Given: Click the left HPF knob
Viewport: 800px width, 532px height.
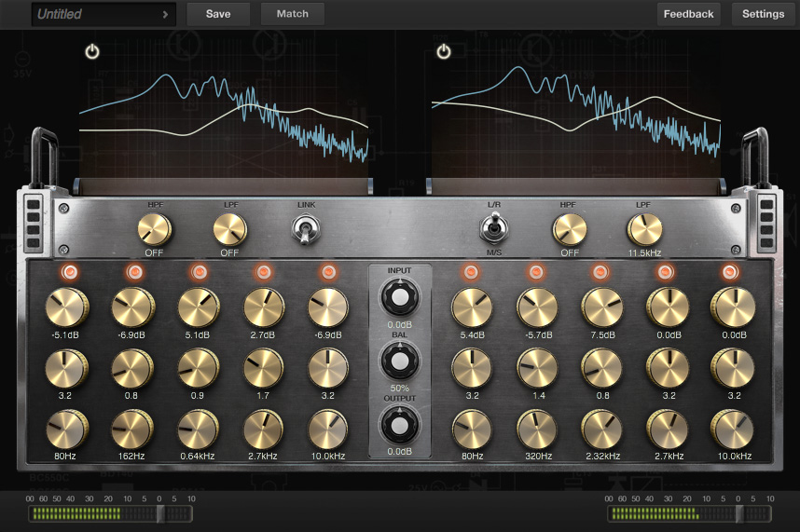Looking at the screenshot, I should tap(155, 228).
